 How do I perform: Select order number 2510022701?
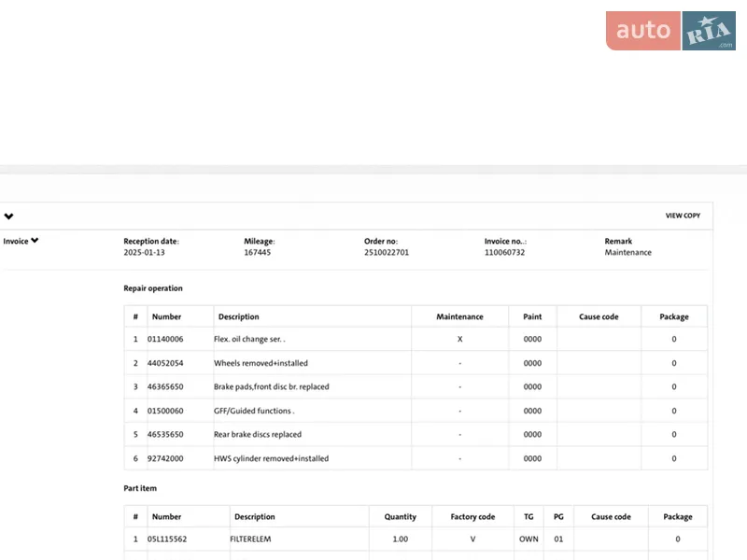click(387, 252)
